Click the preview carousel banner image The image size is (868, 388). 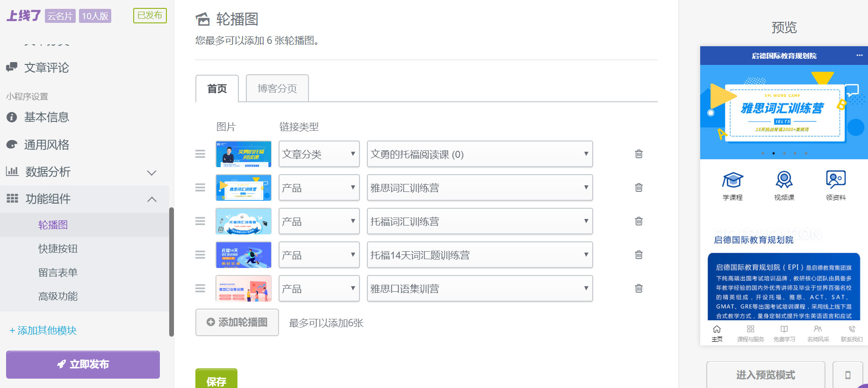pyautogui.click(x=784, y=112)
